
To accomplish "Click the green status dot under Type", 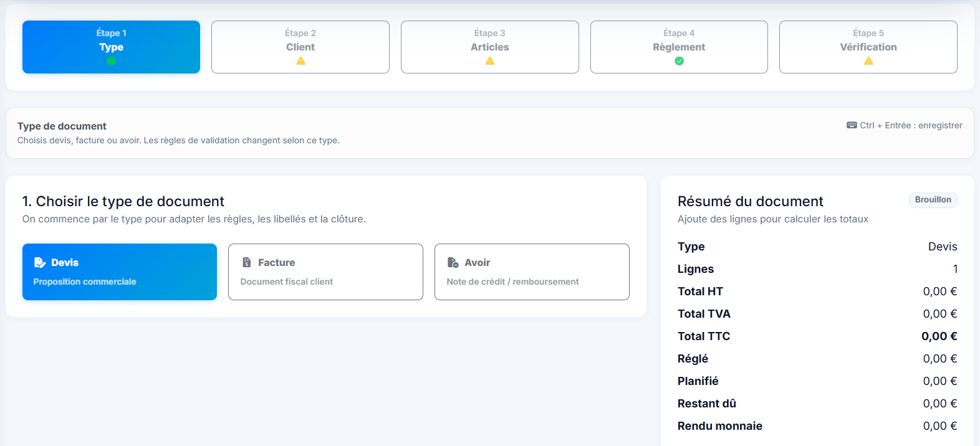I will tap(111, 61).
